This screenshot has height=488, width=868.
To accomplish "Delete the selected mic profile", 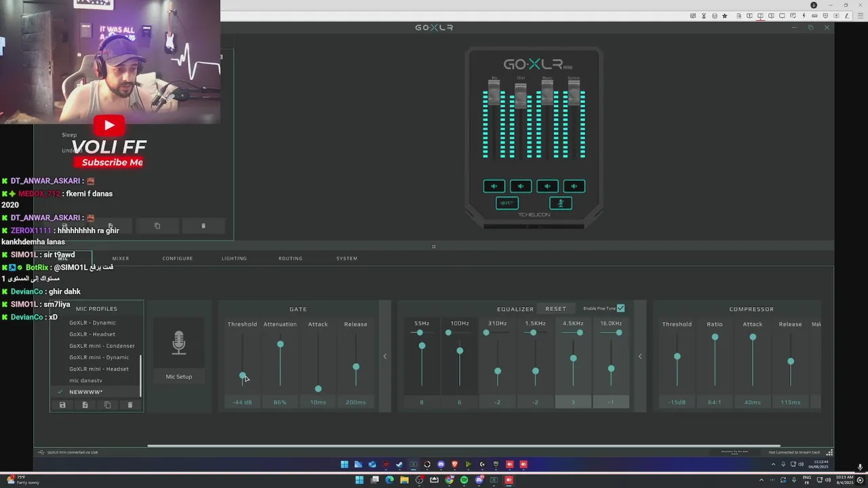I will tap(130, 405).
